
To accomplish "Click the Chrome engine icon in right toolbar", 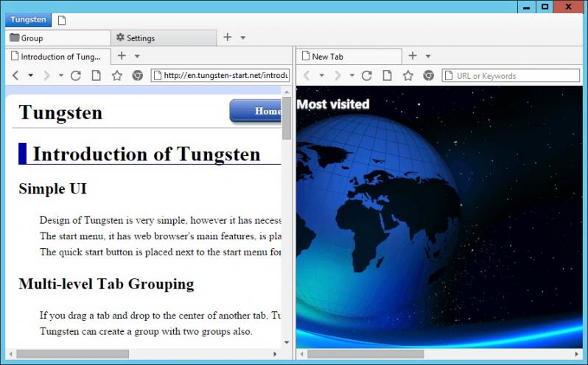I will (429, 76).
